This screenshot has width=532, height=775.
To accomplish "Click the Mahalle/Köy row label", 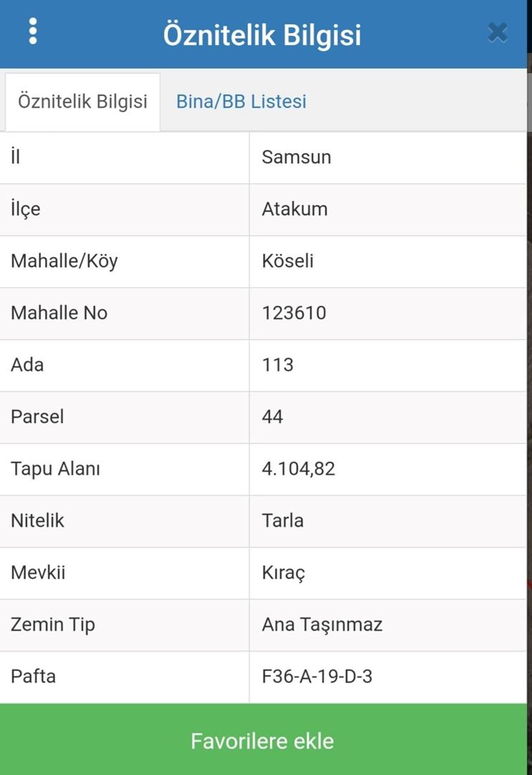I will (64, 260).
